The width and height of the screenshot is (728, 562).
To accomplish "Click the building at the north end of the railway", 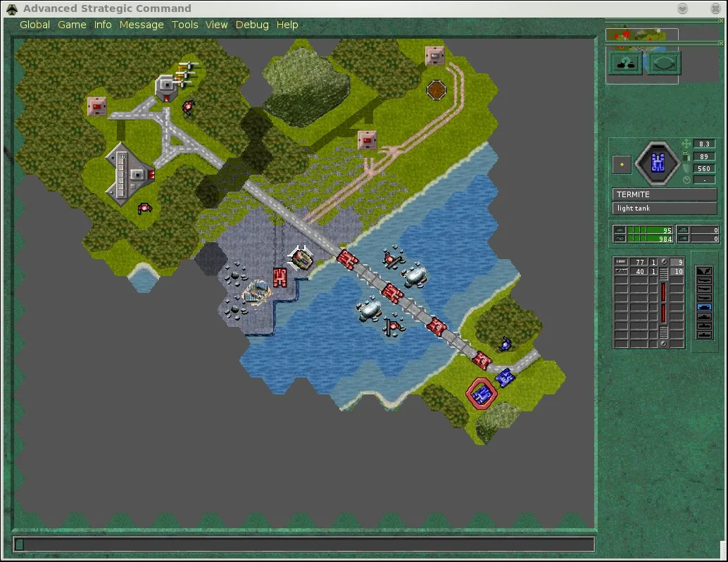I will pyautogui.click(x=434, y=56).
